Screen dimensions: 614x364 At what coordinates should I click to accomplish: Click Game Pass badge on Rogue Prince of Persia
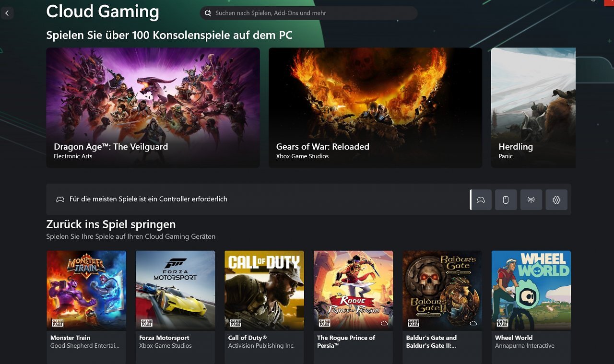(325, 323)
